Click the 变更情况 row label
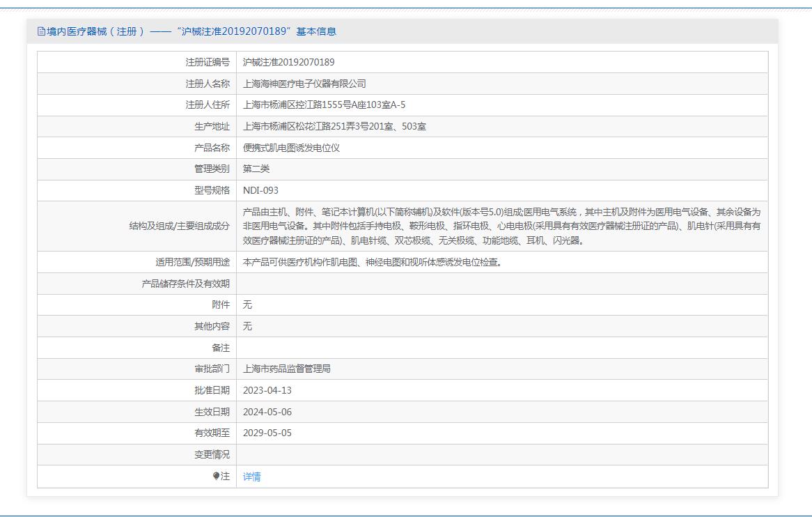 [x=211, y=454]
